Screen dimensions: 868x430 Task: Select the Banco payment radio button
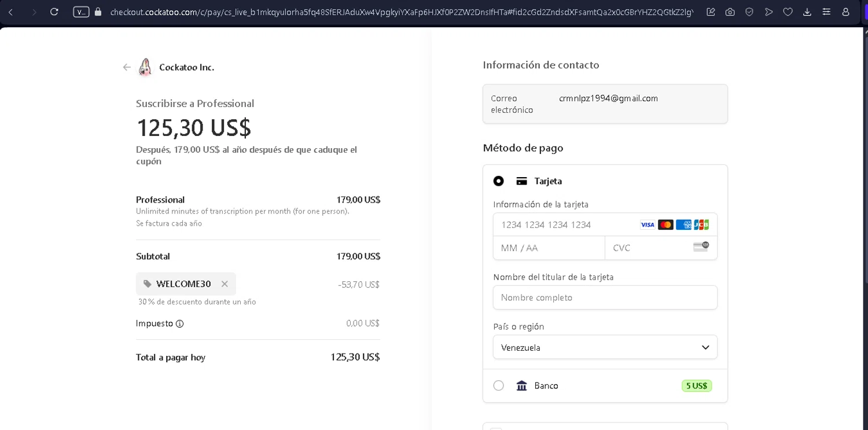[x=498, y=385]
